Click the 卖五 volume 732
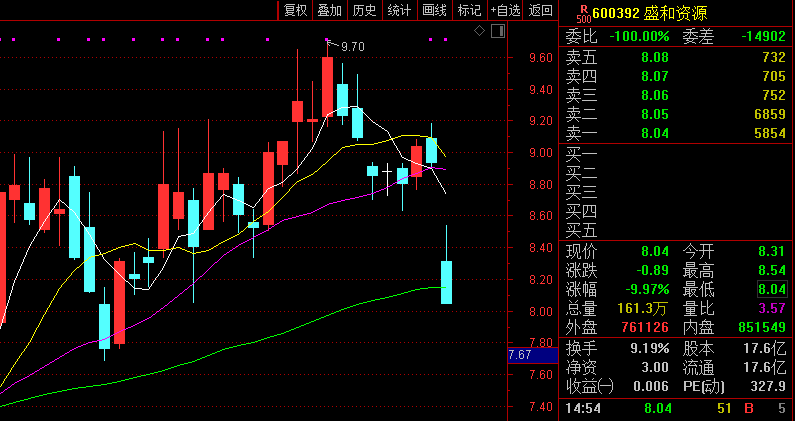The height and width of the screenshot is (421, 795). (774, 57)
